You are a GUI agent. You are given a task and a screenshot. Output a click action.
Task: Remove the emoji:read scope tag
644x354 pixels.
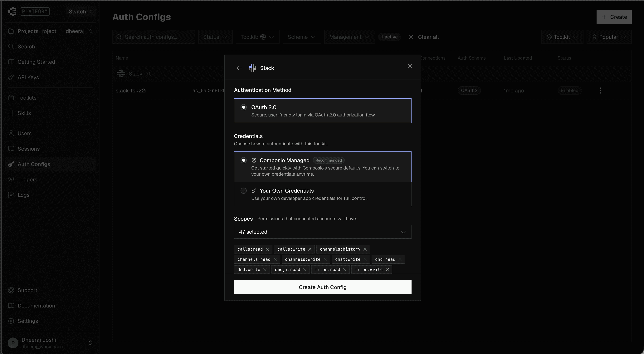coord(305,269)
